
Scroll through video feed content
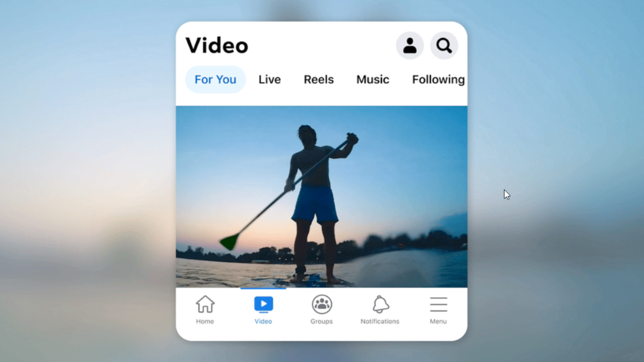tap(322, 196)
